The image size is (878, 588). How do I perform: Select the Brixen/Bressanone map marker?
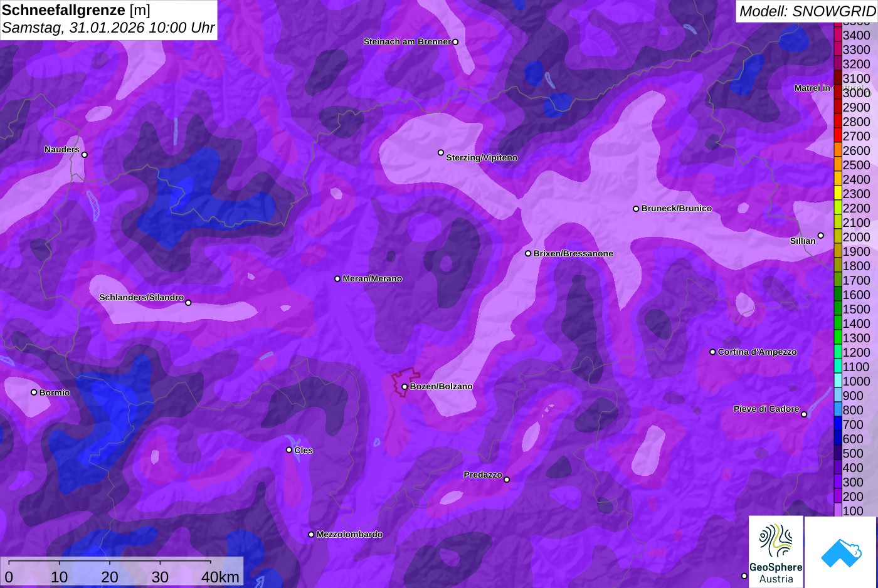528,254
